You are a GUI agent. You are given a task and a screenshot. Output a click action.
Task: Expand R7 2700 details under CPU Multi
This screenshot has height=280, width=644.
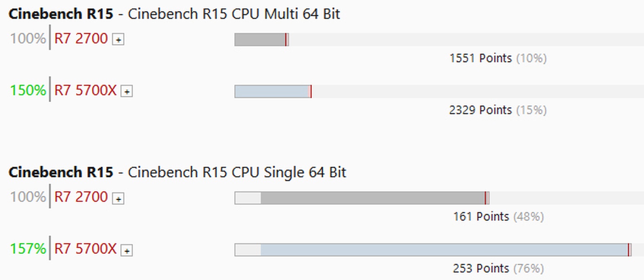118,40
